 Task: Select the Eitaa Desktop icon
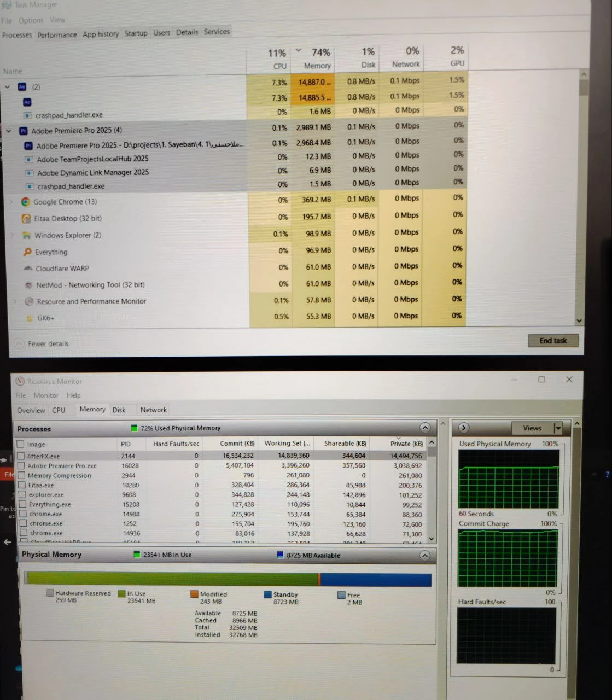pos(26,218)
